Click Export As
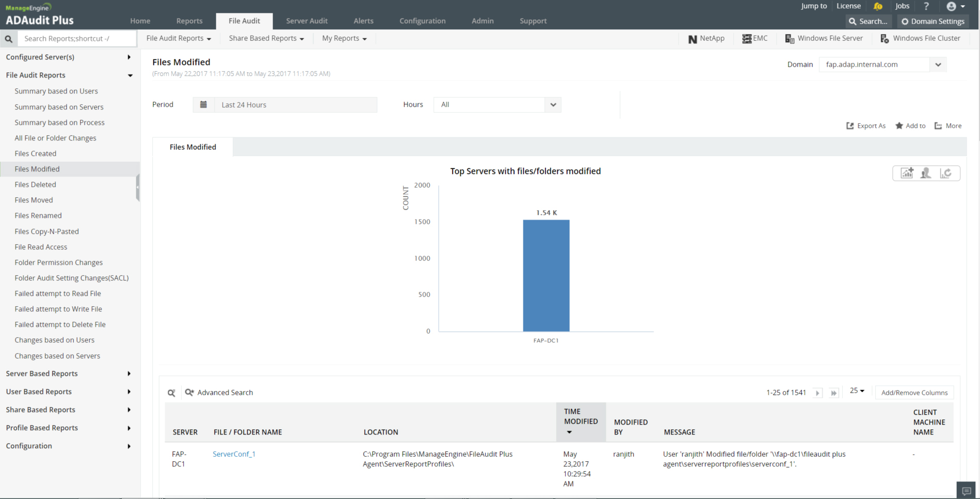 coord(866,126)
